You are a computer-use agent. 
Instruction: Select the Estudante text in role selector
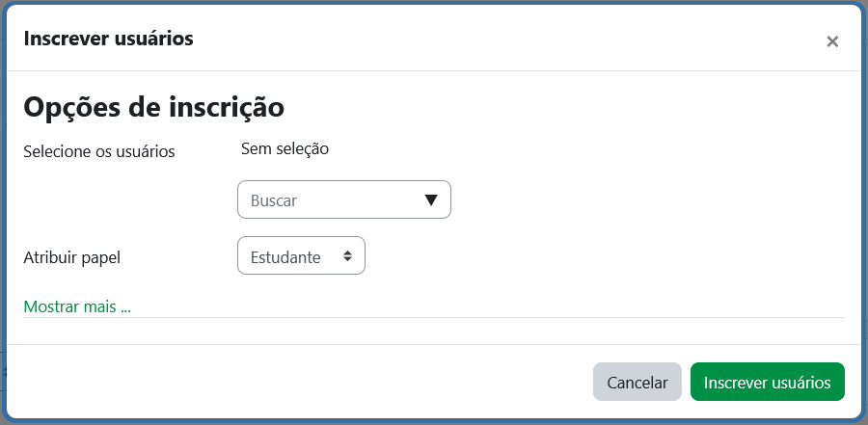pyautogui.click(x=285, y=257)
